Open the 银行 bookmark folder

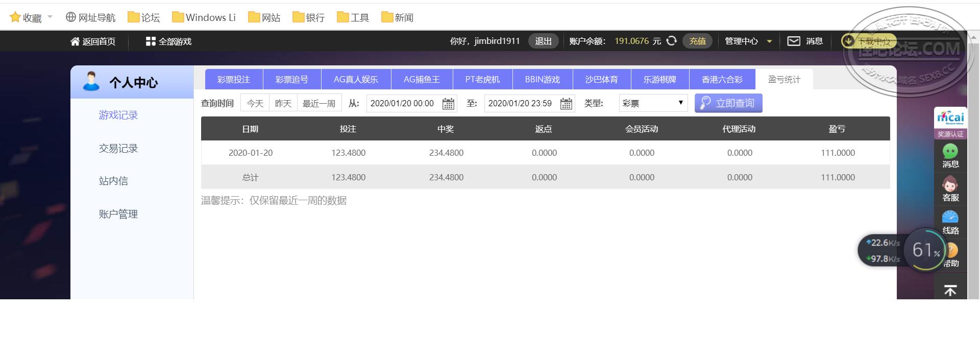309,17
